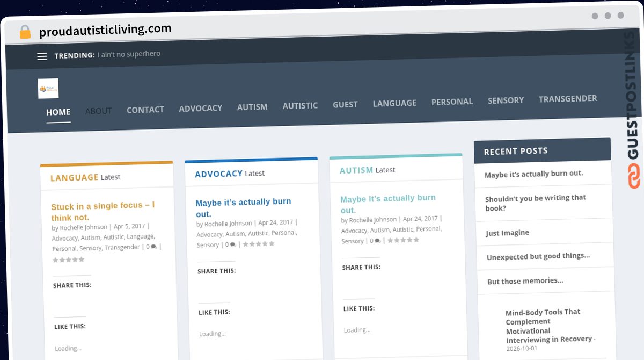Click the Proud Autistic Living site logo

coord(48,89)
